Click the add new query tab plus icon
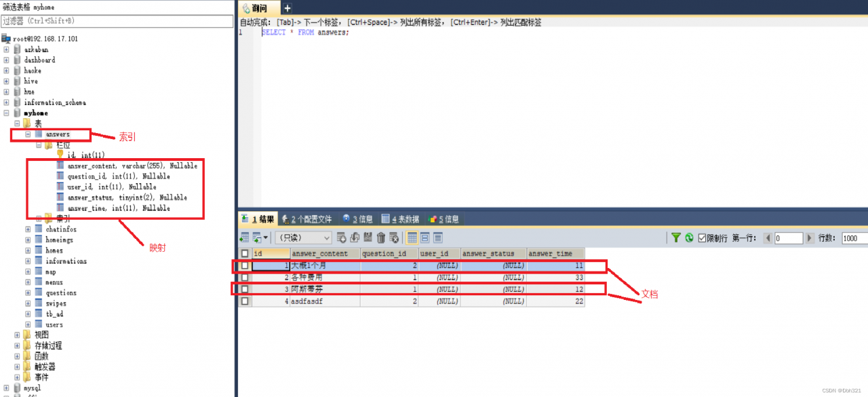 287,8
